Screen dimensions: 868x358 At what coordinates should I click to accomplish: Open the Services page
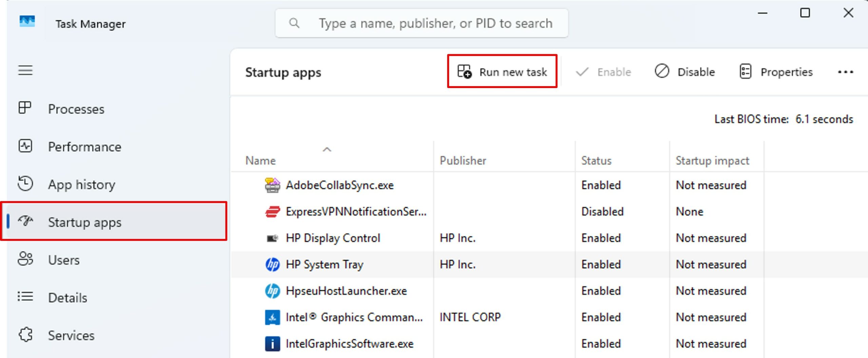(x=117, y=335)
